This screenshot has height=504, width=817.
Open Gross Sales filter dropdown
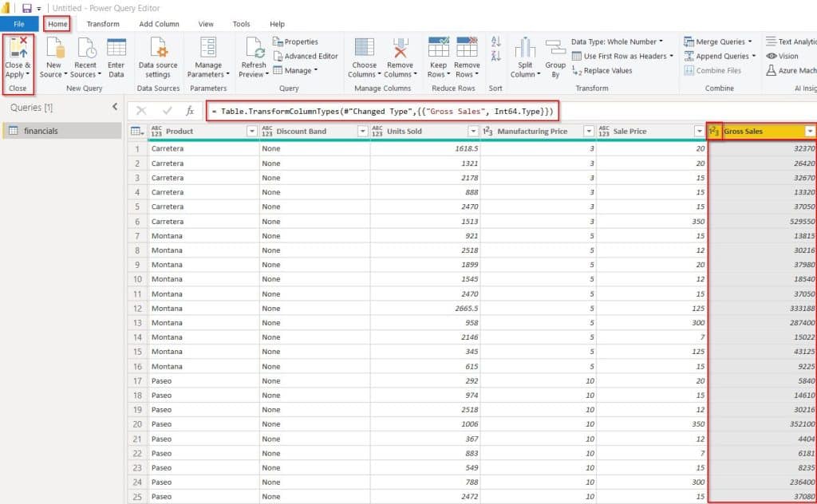[x=810, y=132]
